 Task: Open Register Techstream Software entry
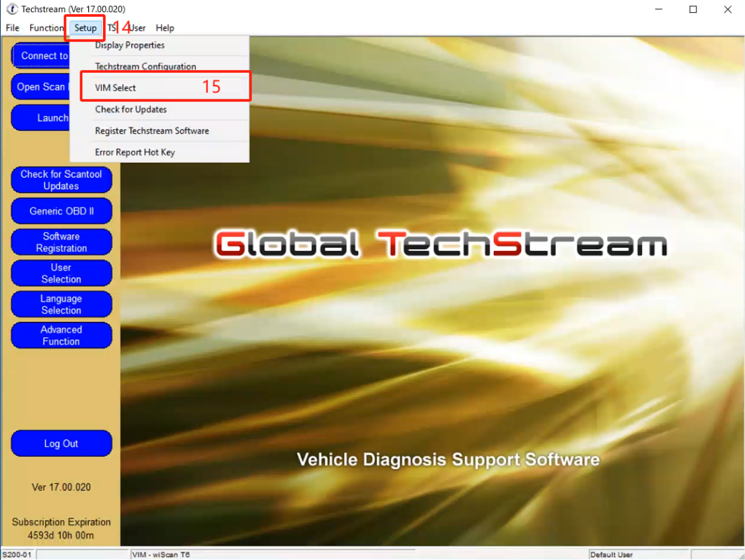(152, 131)
